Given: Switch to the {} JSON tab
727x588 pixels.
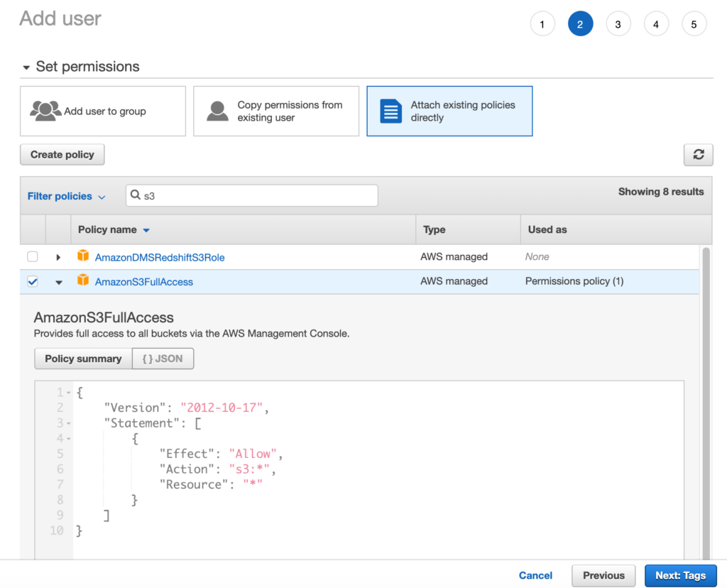Looking at the screenshot, I should click(163, 359).
